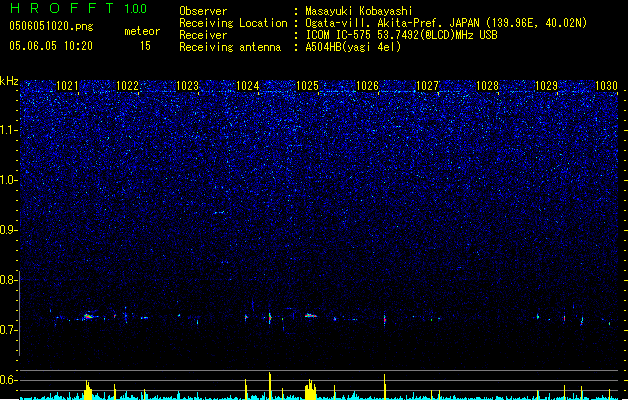Image resolution: width=629 pixels, height=400 pixels.
Task: Click the meteor count value 15
Action: [x=145, y=46]
